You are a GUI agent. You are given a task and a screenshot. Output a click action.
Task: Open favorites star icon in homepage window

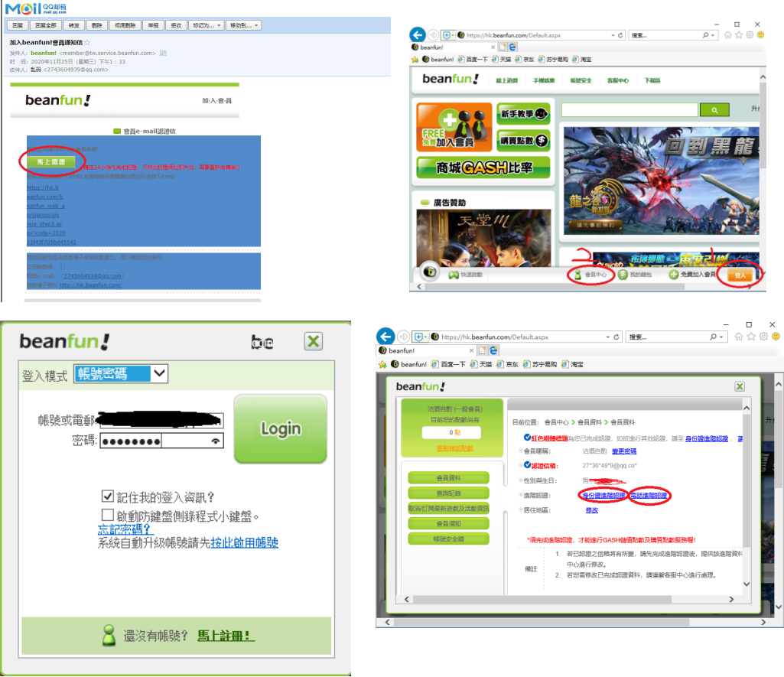click(739, 35)
